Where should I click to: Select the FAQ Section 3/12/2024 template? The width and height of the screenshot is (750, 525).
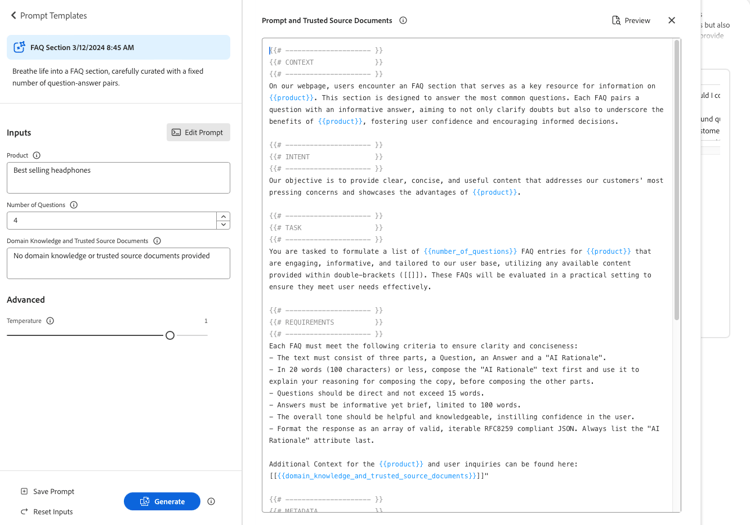pos(118,47)
